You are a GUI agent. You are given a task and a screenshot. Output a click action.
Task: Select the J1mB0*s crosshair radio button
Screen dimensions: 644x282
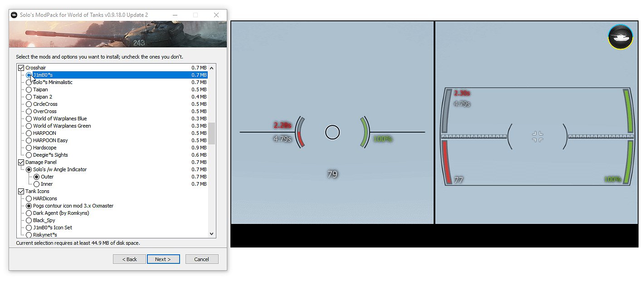(29, 75)
